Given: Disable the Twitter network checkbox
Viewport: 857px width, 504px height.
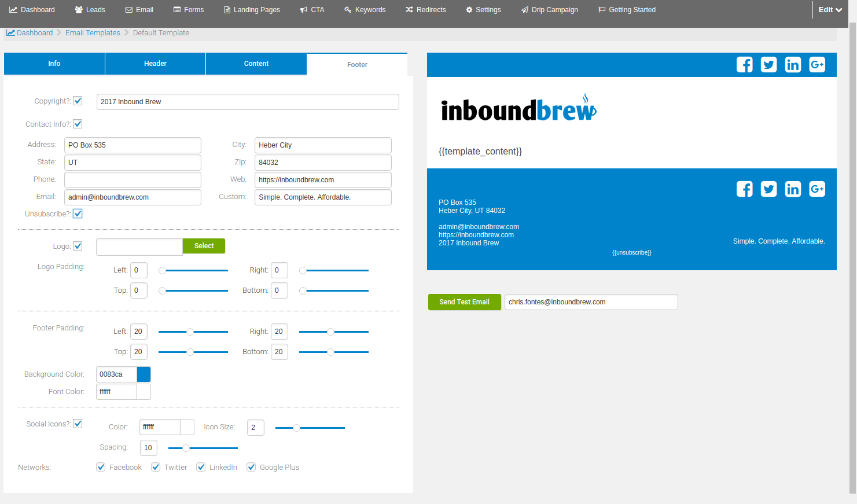Looking at the screenshot, I should [x=156, y=467].
